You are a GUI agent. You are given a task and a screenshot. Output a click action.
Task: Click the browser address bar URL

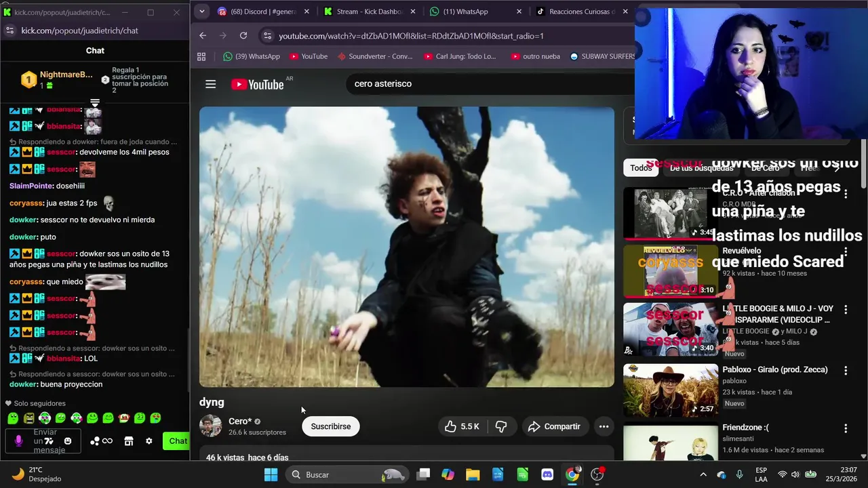coord(411,36)
